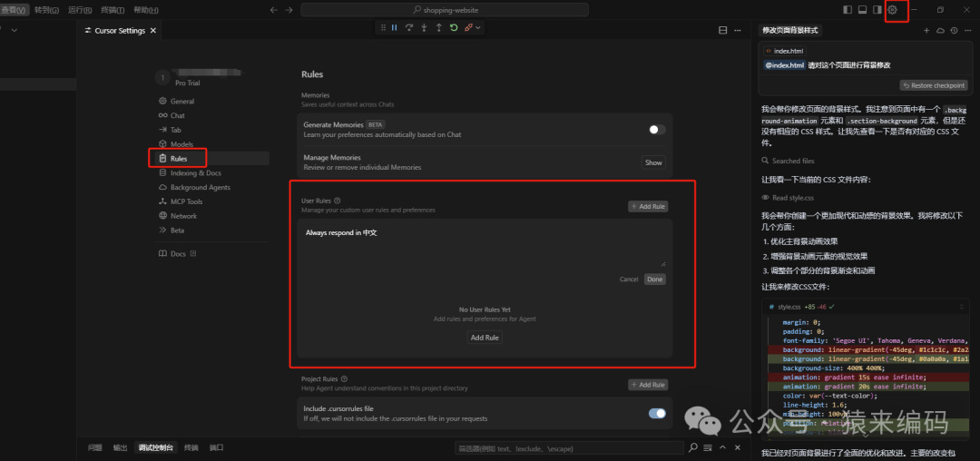Screen dimensions: 980x461
Task: Show chat history clock icon
Action: [x=954, y=30]
